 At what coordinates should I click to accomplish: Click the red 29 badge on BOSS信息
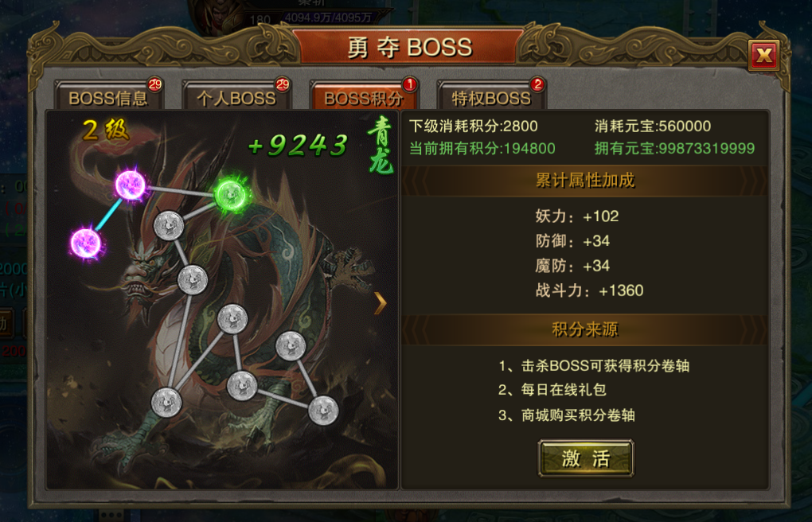pos(154,84)
